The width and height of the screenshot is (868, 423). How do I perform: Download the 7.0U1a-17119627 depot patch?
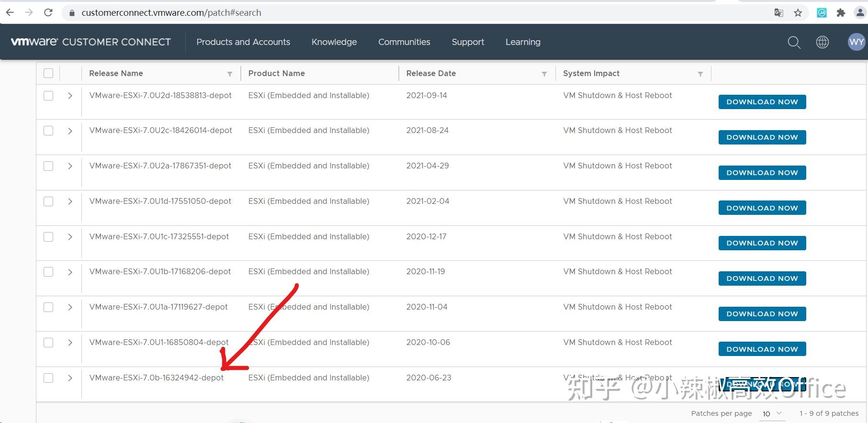(x=762, y=314)
